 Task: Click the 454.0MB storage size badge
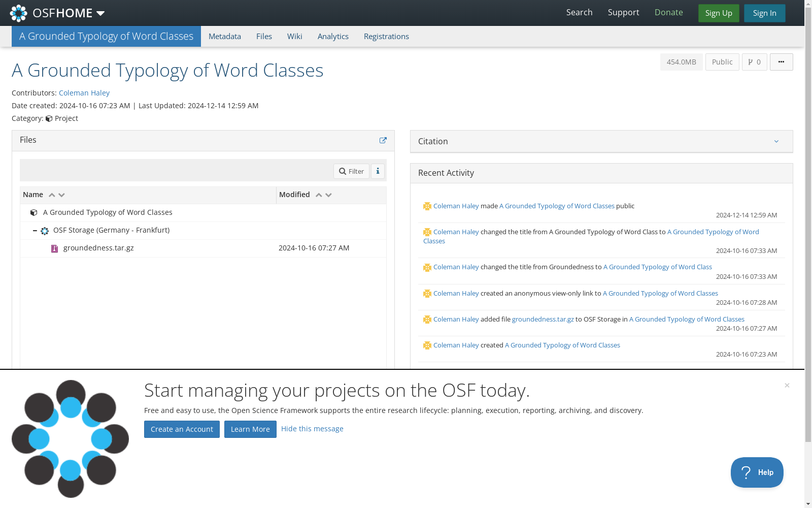point(681,62)
